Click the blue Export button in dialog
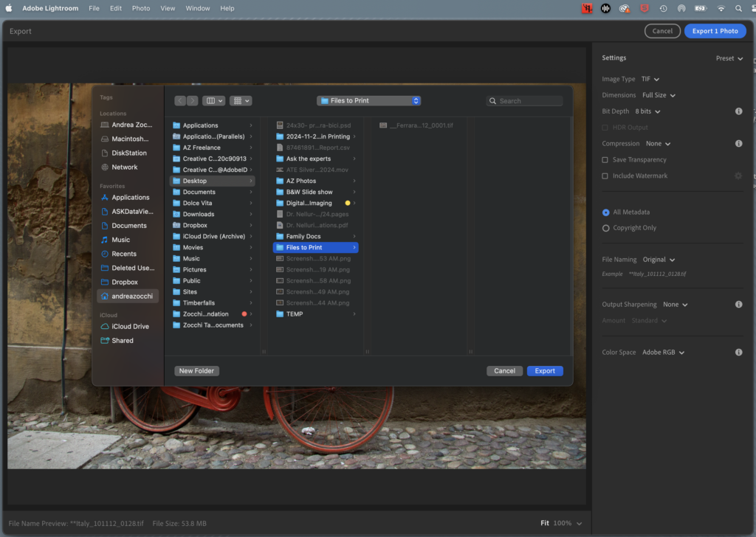 (x=545, y=371)
